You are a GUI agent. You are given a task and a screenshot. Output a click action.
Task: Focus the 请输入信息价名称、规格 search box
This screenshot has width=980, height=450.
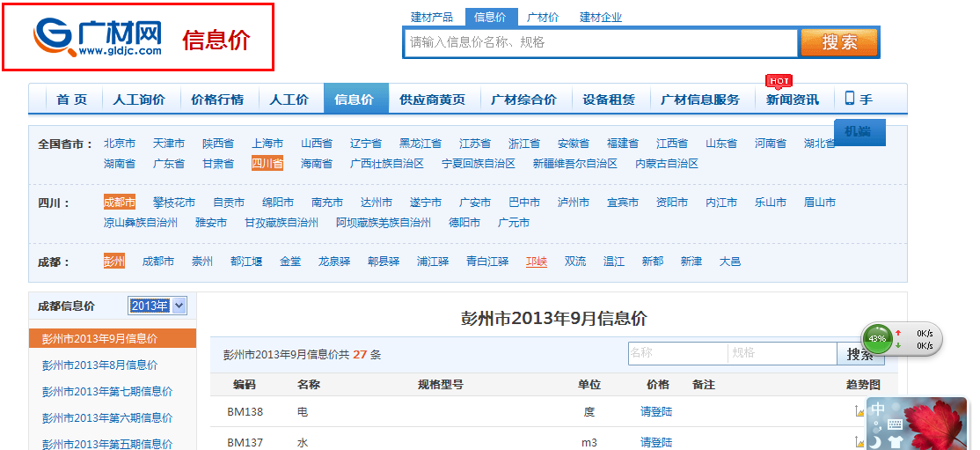(602, 42)
